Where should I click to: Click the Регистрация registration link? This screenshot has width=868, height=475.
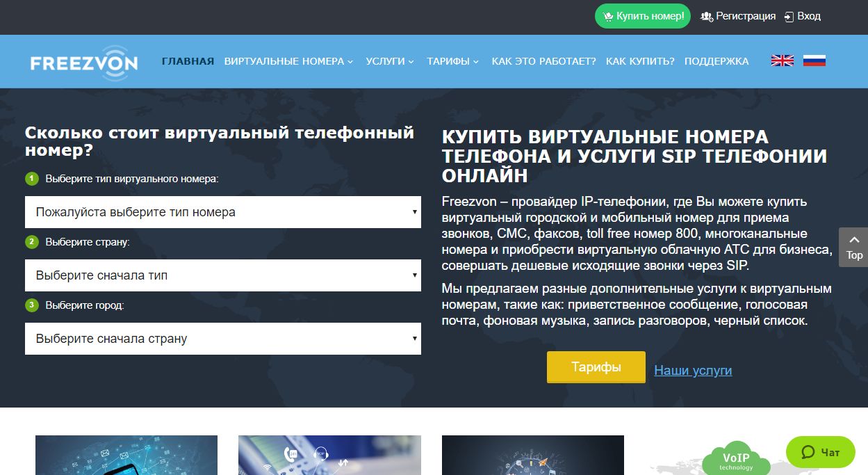(738, 16)
